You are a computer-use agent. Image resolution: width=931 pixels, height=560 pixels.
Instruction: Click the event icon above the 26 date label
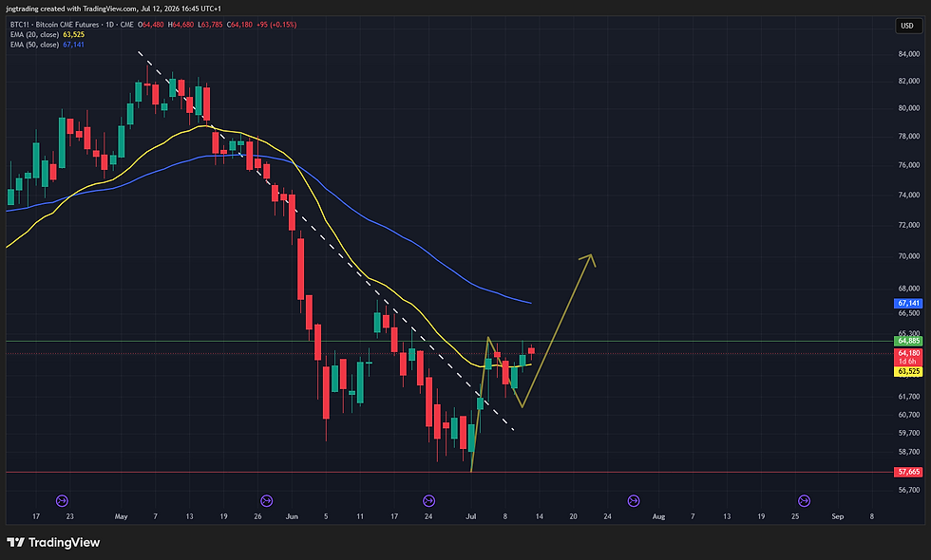click(267, 501)
